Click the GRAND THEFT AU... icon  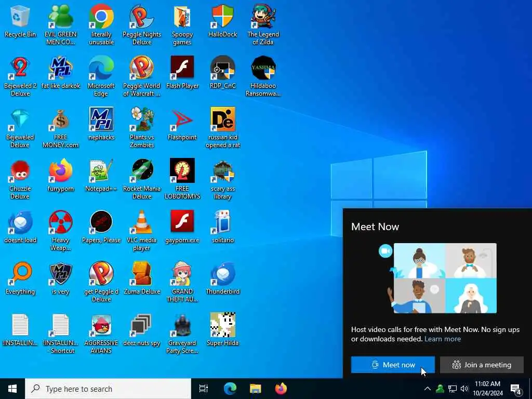click(x=182, y=282)
